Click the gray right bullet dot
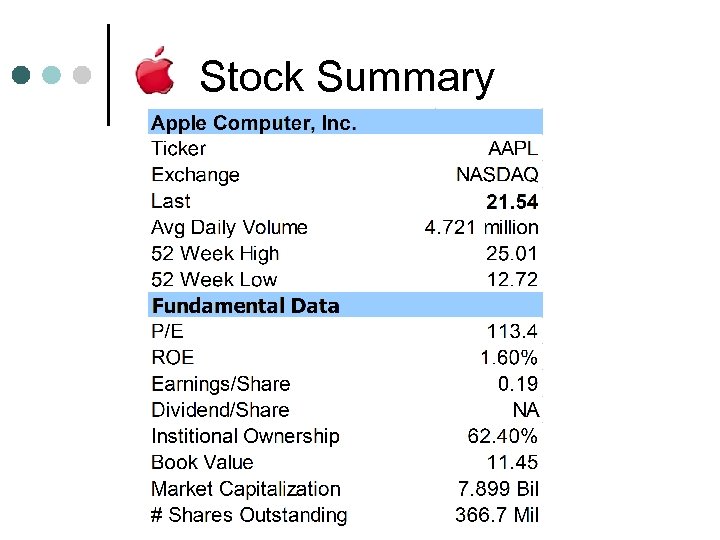The width and height of the screenshot is (720, 540). coord(82,74)
